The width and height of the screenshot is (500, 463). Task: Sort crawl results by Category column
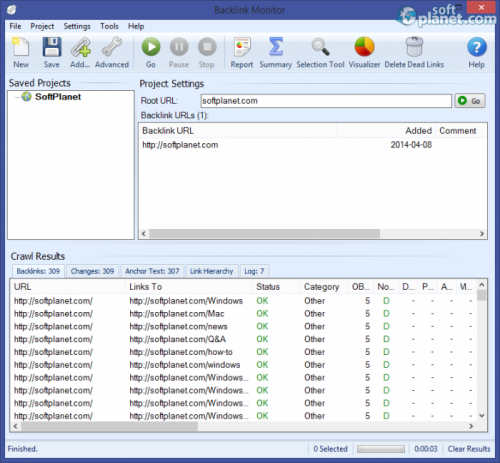click(324, 287)
